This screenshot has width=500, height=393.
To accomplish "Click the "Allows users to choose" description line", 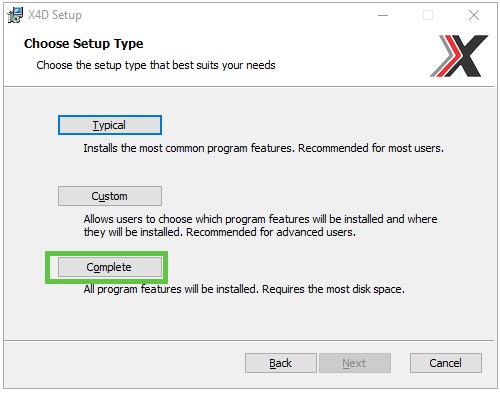I will (x=260, y=219).
